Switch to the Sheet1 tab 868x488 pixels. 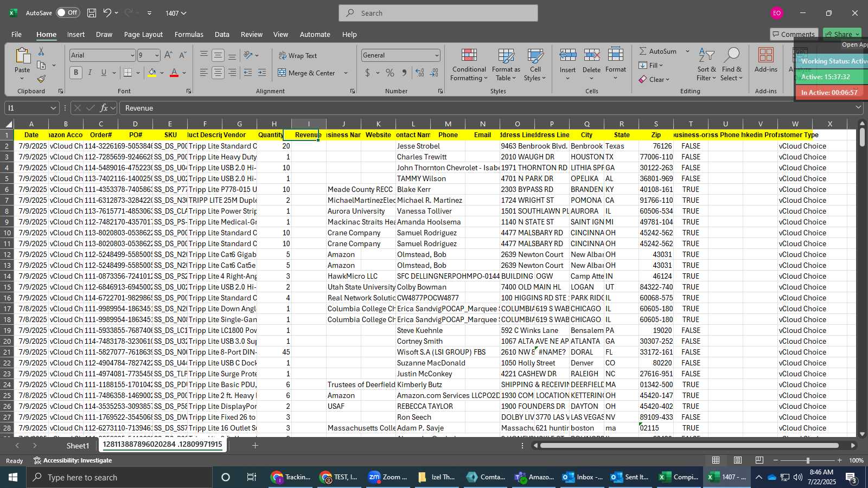pyautogui.click(x=78, y=446)
